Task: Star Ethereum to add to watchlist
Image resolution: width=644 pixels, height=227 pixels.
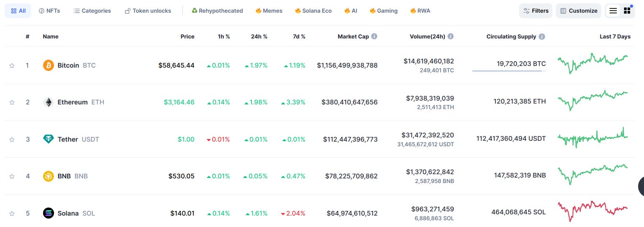Action: [x=12, y=102]
